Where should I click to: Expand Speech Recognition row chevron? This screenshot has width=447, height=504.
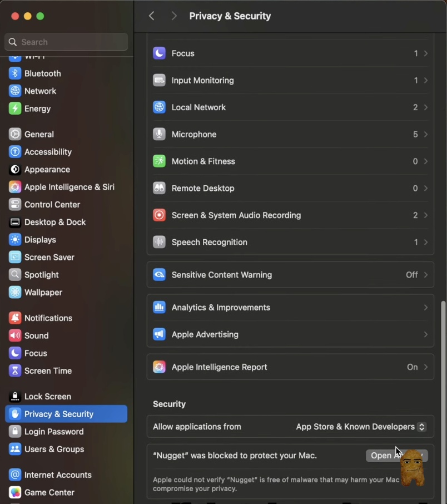[x=425, y=243]
